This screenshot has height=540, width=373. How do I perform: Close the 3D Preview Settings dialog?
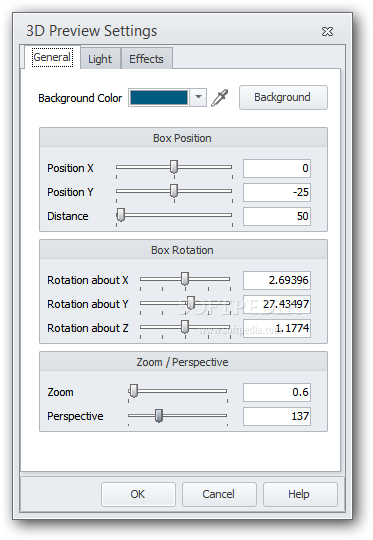coord(327,32)
